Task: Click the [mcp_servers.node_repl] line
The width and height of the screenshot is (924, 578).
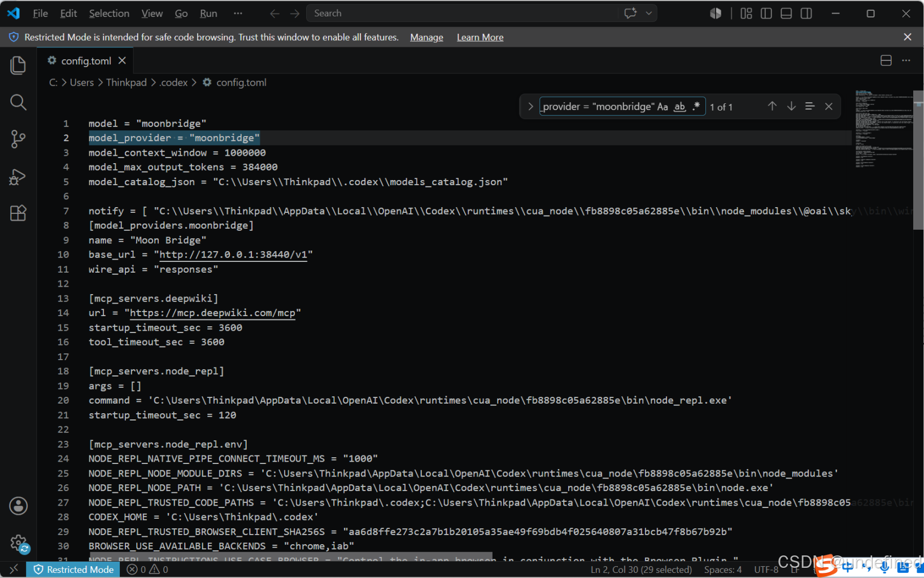Action: (x=156, y=371)
